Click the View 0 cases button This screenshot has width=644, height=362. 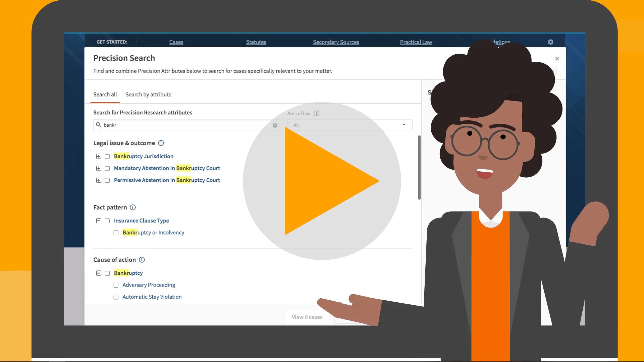point(307,316)
